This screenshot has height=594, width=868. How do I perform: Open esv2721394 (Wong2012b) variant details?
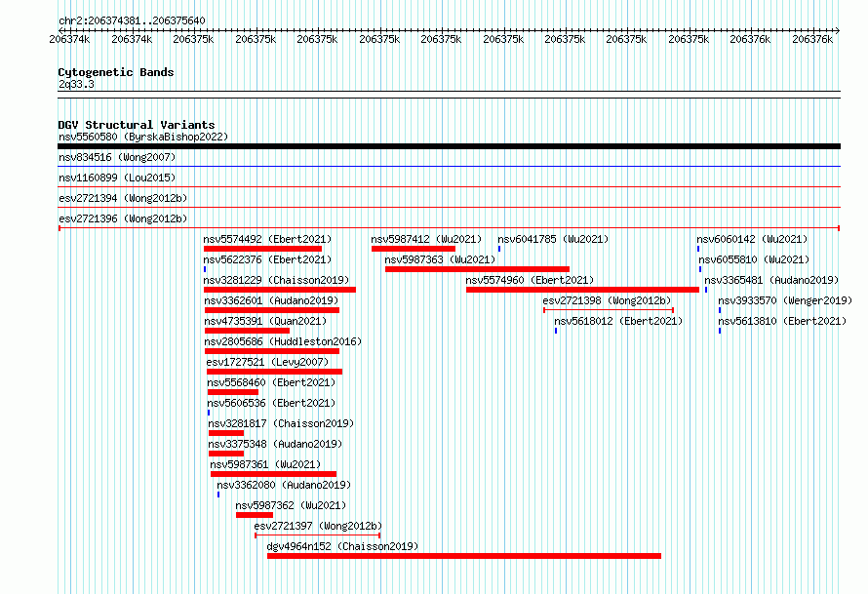123,198
